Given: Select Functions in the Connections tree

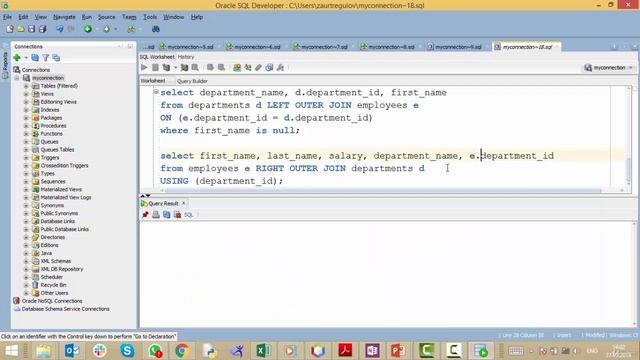Looking at the screenshot, I should (x=51, y=133).
